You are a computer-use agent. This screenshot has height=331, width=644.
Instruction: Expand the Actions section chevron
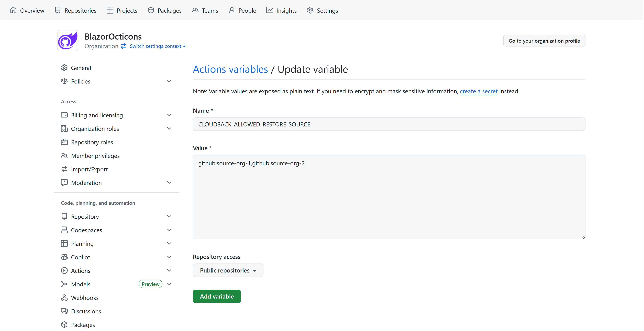tap(169, 270)
